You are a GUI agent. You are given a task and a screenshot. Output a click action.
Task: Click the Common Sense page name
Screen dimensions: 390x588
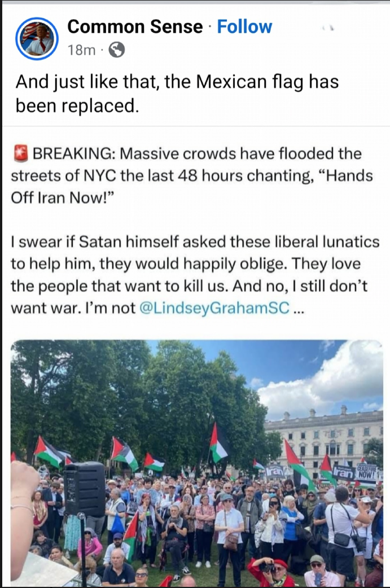[x=135, y=27]
